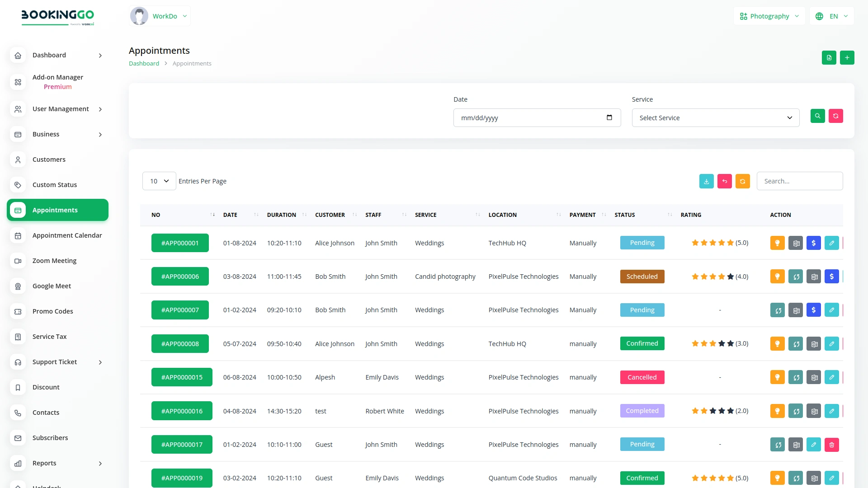Screen dimensions: 868x488
Task: Delete appointment #APP0000017 with the red trash icon
Action: pyautogui.click(x=831, y=444)
